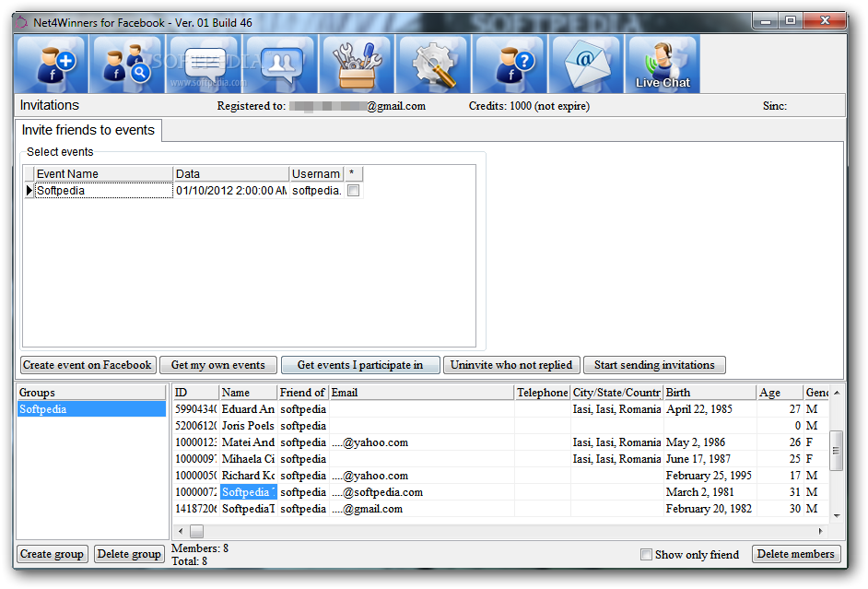Click the Delete members button
Viewport: 868px width, 589px height.
pyautogui.click(x=796, y=554)
